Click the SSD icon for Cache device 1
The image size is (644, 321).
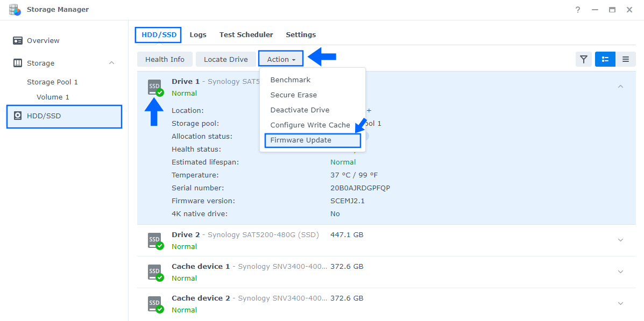(154, 272)
